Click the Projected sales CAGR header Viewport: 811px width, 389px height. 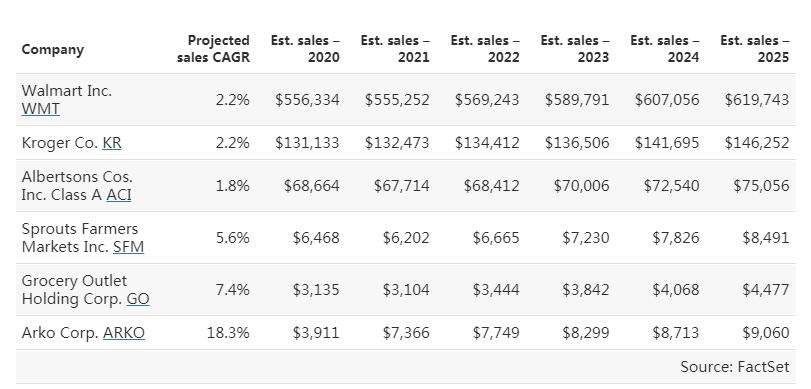coord(213,49)
